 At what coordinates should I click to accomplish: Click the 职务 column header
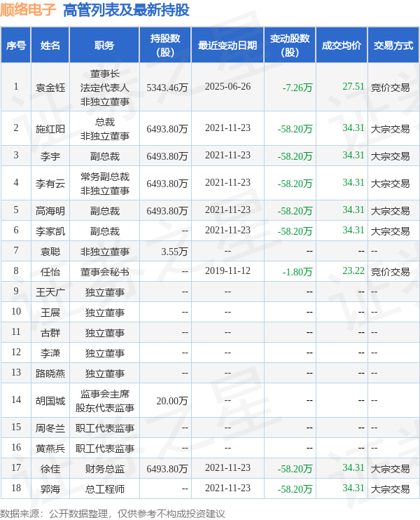[x=105, y=46]
